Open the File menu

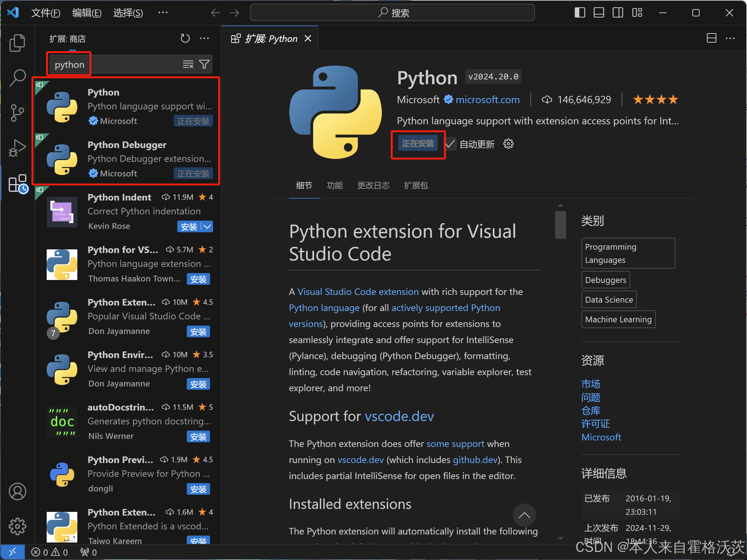[x=46, y=13]
